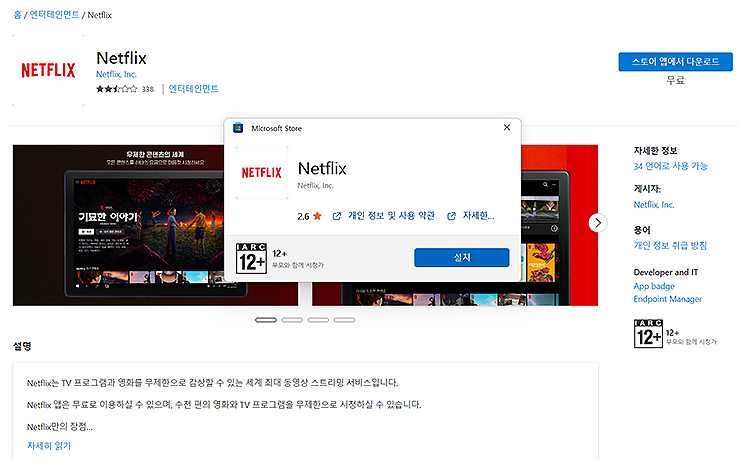
Task: Click external link icon before 자세한...
Action: (x=451, y=216)
